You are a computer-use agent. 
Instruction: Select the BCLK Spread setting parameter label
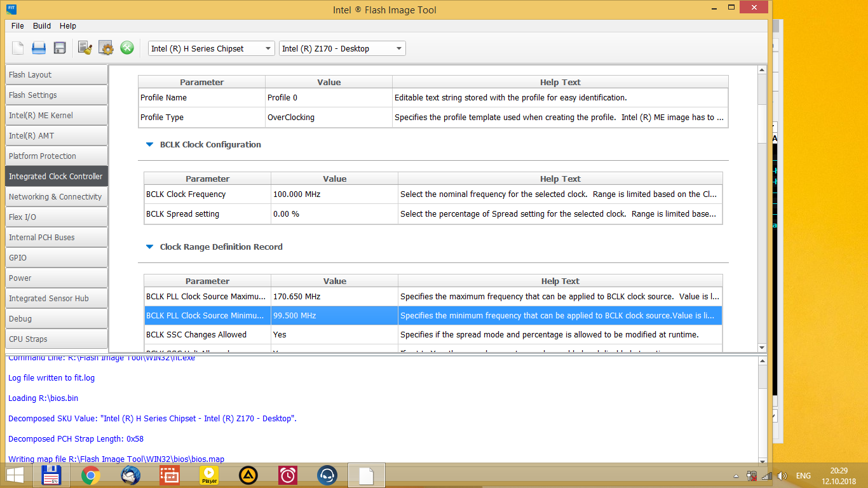[183, 214]
